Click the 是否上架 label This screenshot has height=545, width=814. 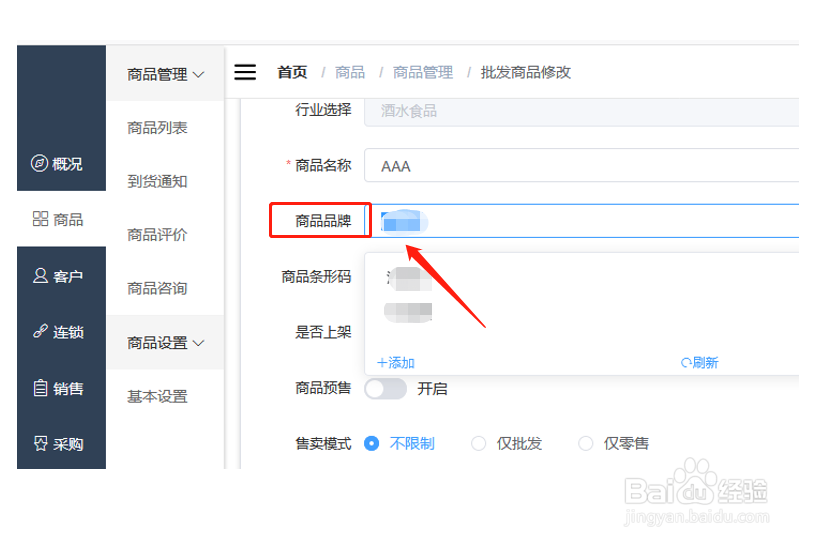[323, 332]
